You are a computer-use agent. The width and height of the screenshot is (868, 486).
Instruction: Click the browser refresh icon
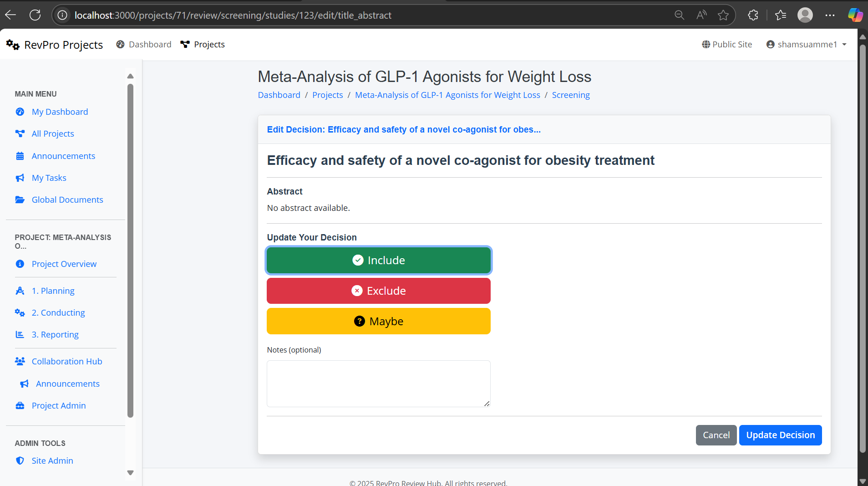click(35, 15)
